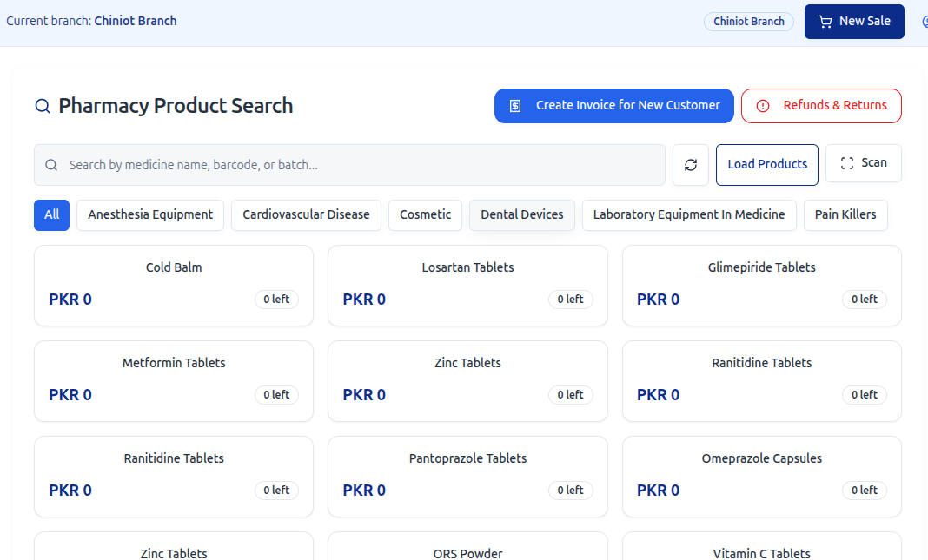
Task: Open Refunds & Returns
Action: tap(821, 106)
